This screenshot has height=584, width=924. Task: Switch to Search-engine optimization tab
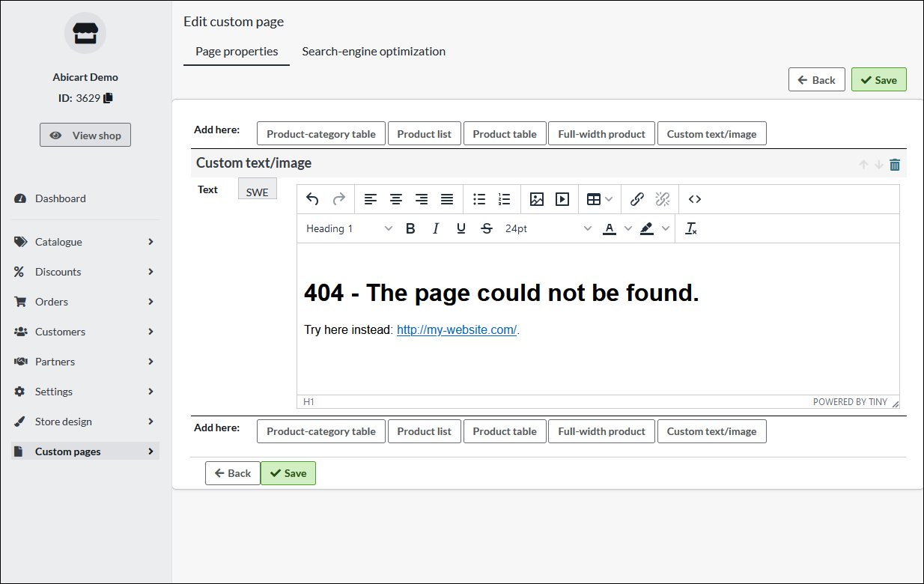374,52
